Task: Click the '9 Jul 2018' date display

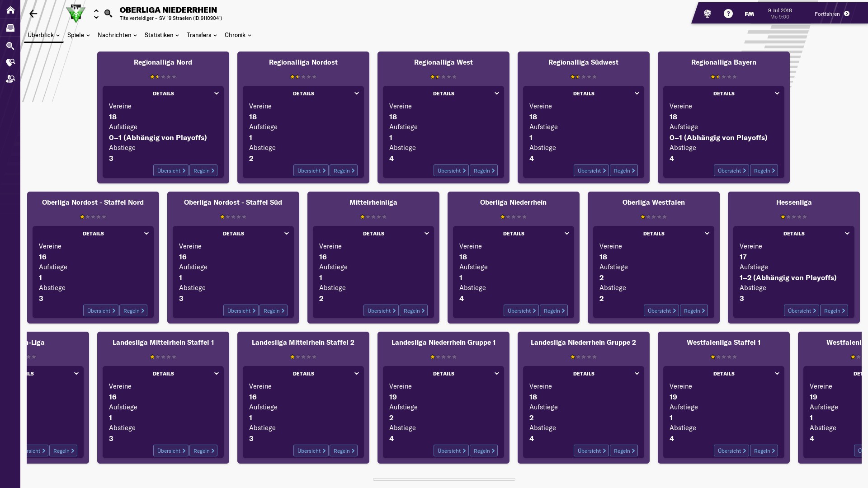Action: click(780, 10)
